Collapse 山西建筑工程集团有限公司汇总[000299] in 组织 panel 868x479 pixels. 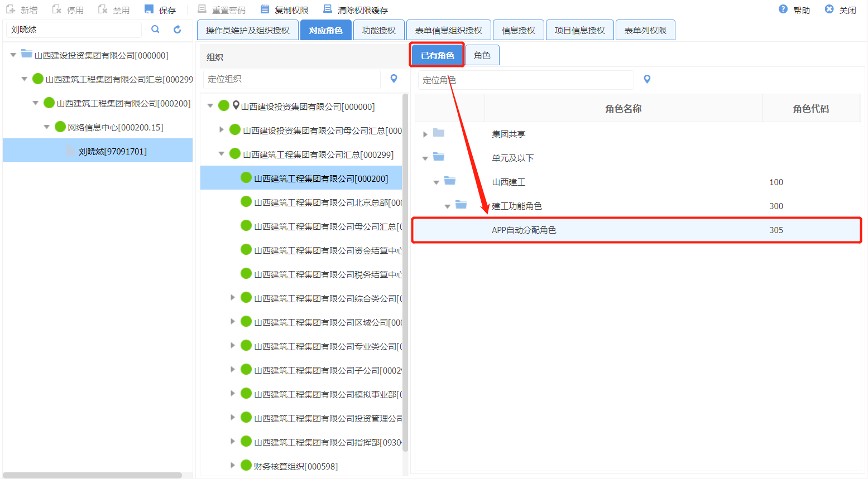[221, 154]
